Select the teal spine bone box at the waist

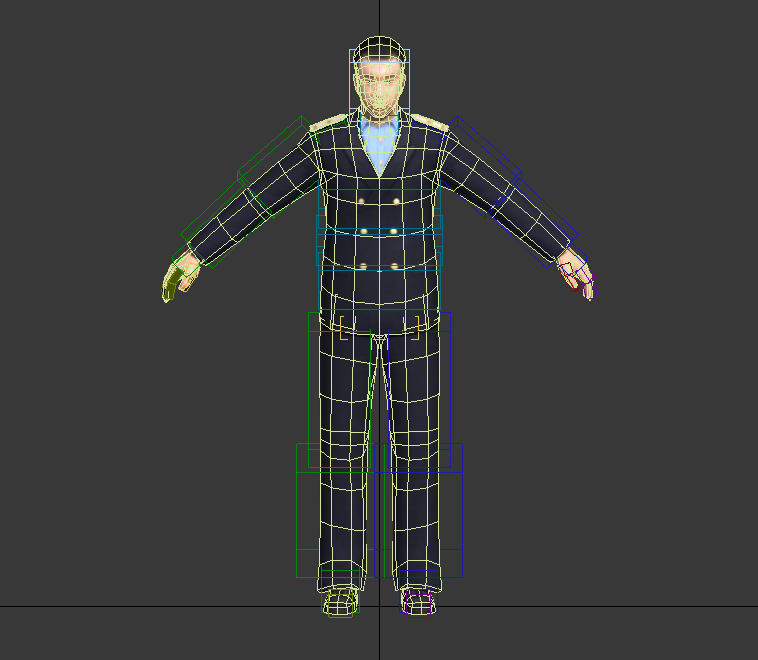coord(379,240)
